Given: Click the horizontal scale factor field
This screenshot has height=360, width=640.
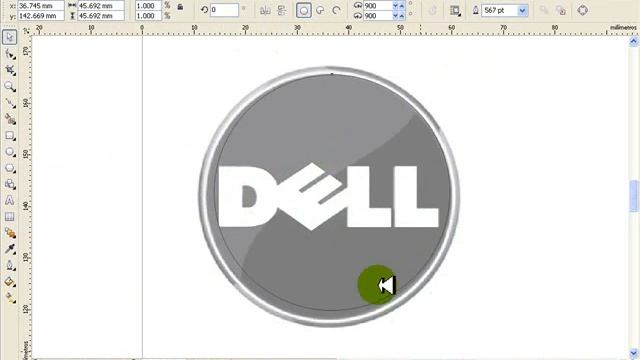Looking at the screenshot, I should pos(148,6).
